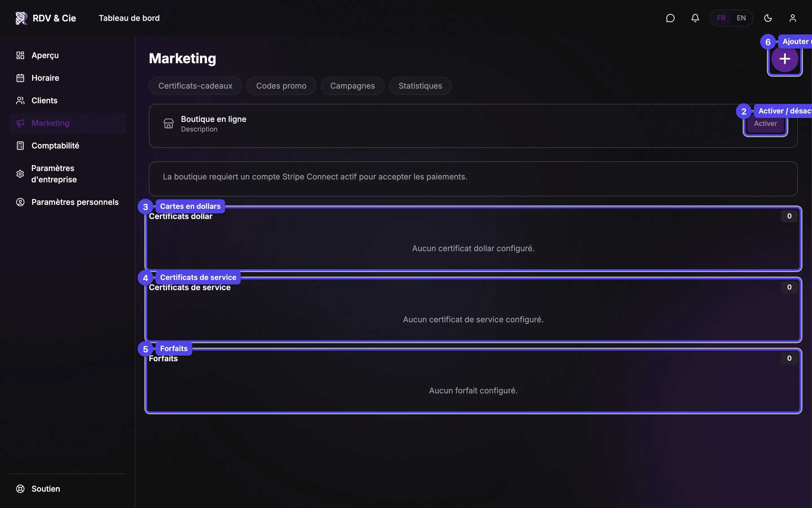The width and height of the screenshot is (812, 508).
Task: Click the Marketing page heading
Action: (182, 58)
